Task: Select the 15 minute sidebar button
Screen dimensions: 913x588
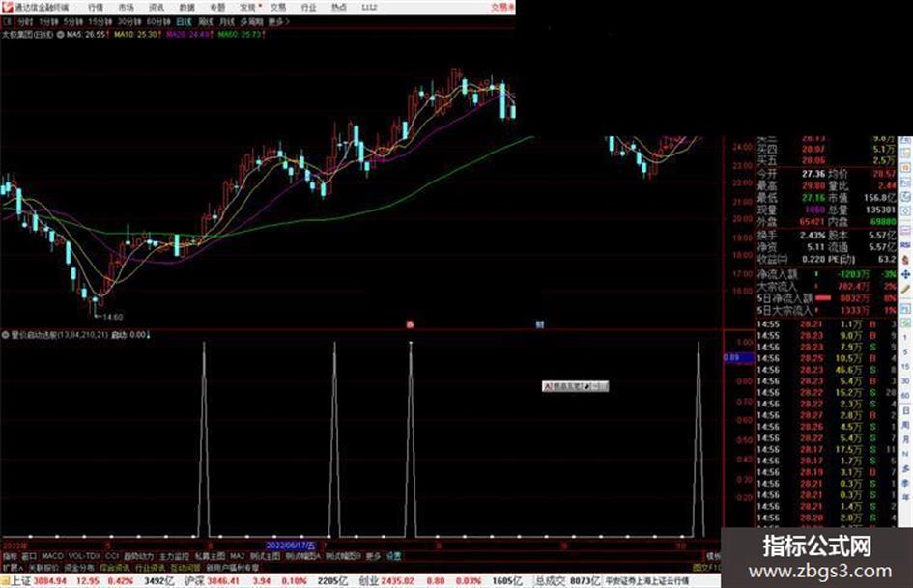Action: (x=905, y=367)
